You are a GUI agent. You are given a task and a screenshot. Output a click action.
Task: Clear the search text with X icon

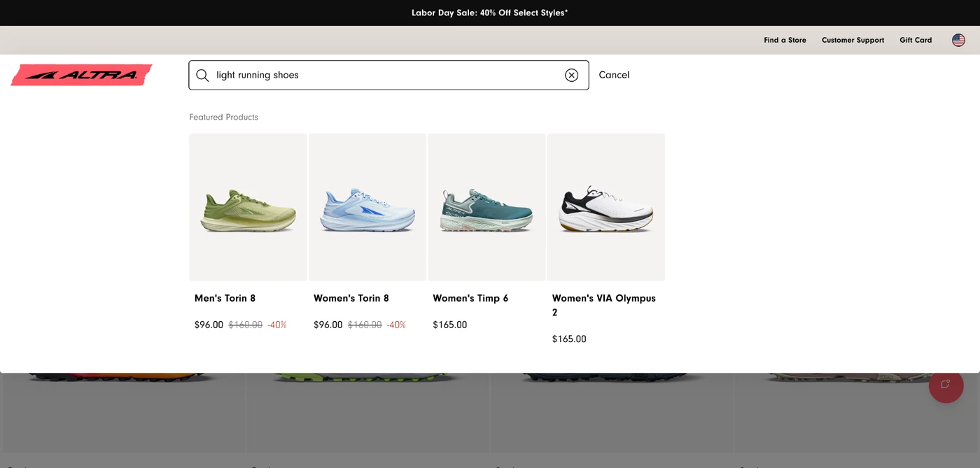click(572, 75)
